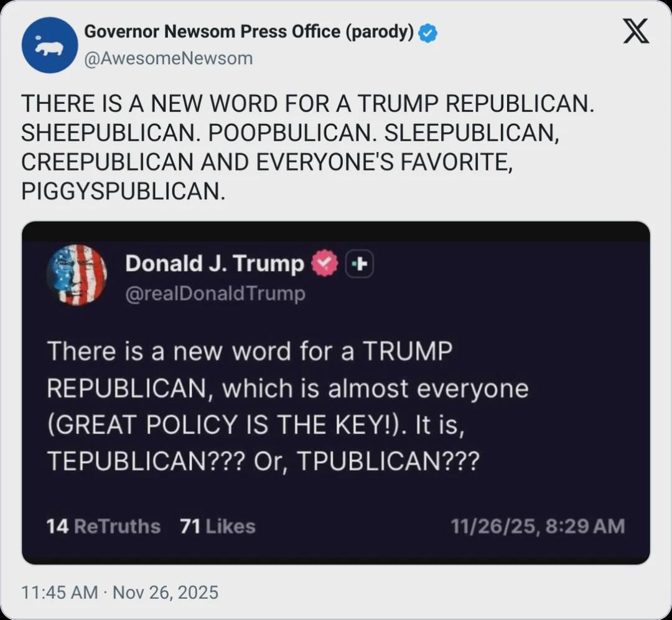
Task: Open the Governor Newsom Press Office (parody) profile name
Action: 248,32
